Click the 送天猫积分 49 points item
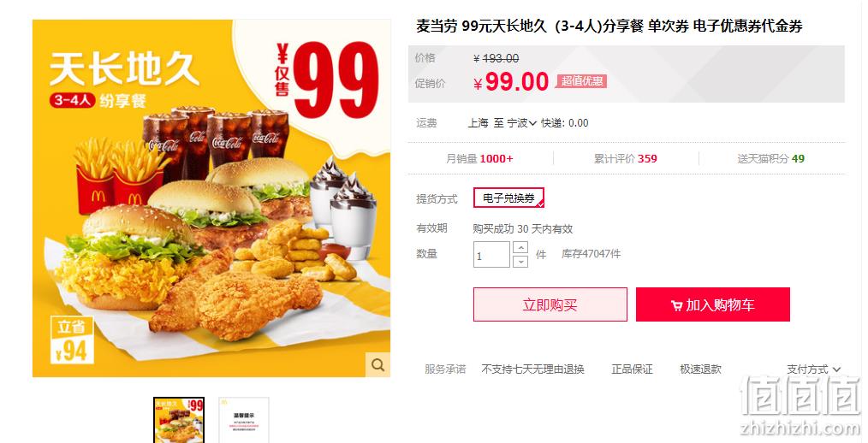The image size is (868, 443). (x=771, y=159)
